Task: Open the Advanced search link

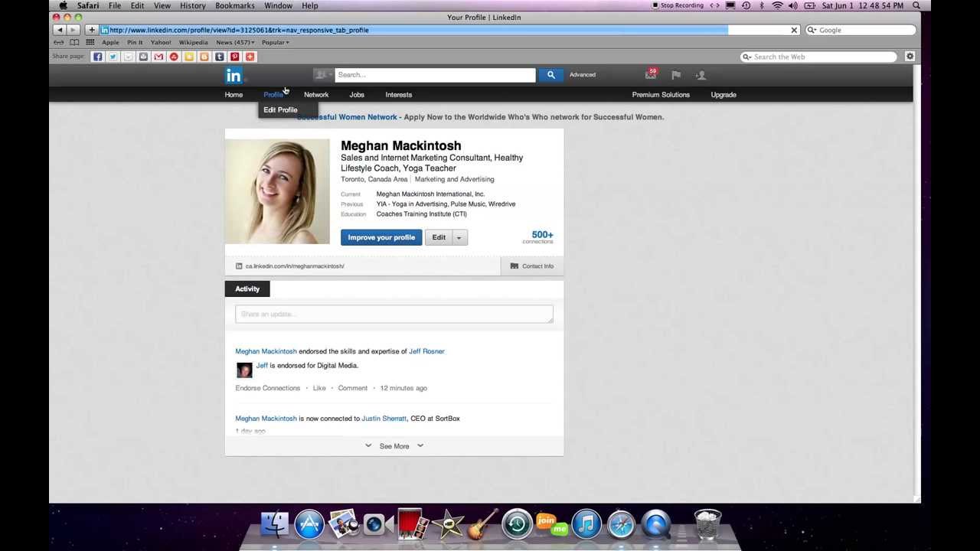Action: (x=583, y=75)
